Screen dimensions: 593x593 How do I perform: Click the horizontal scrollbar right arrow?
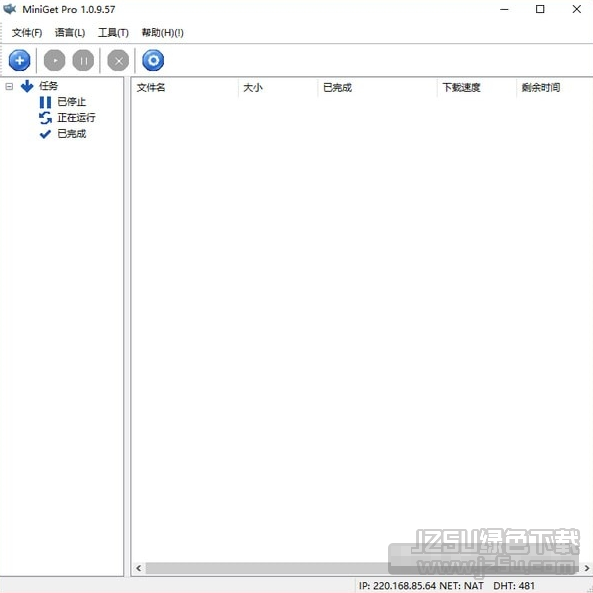coord(587,568)
